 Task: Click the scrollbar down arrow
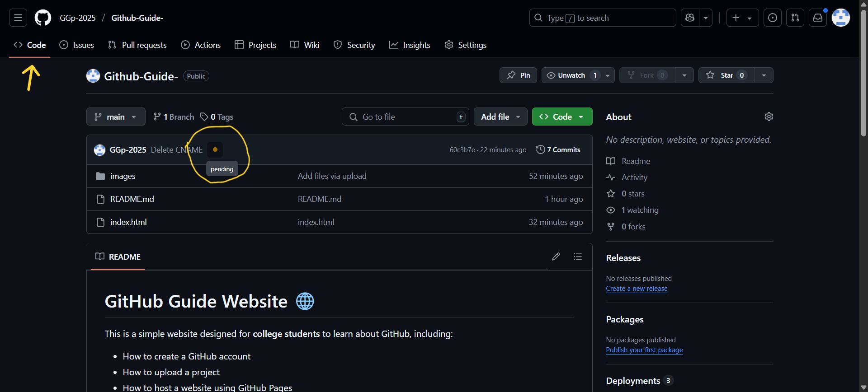(863, 387)
